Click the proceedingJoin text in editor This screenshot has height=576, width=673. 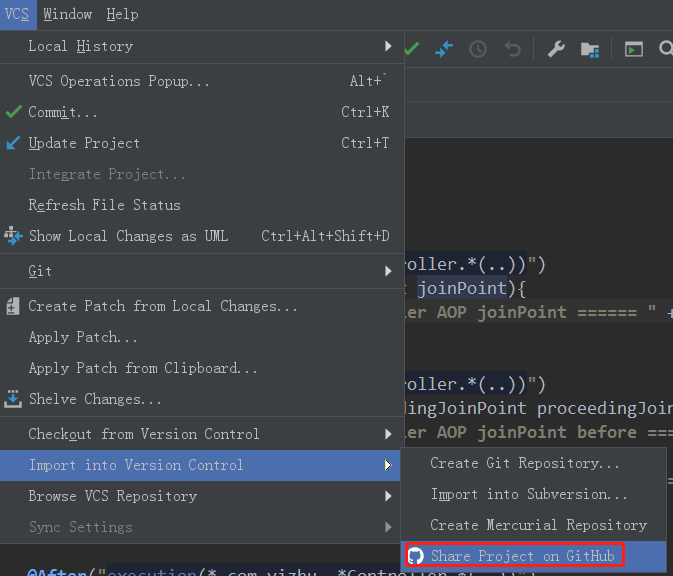[605, 408]
